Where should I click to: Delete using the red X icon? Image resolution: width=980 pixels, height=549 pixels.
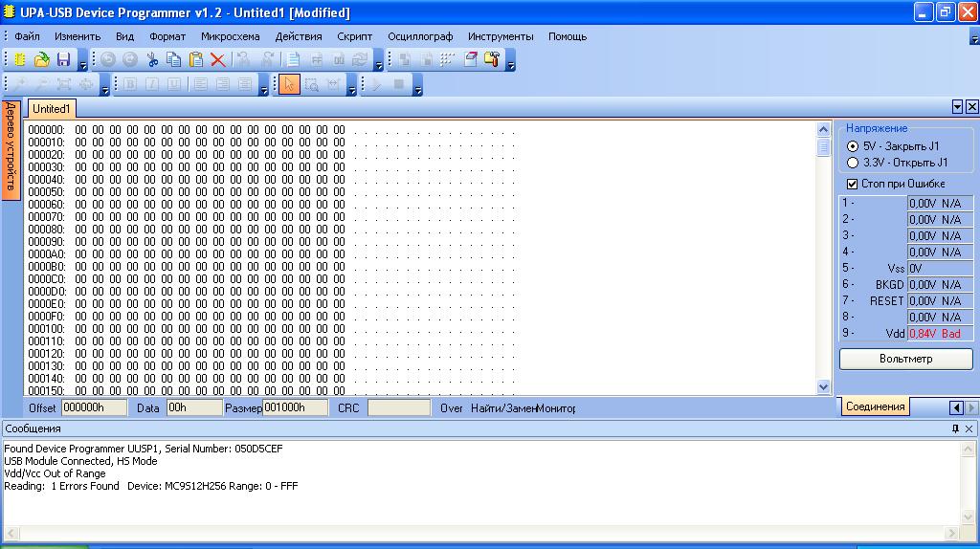tap(217, 59)
